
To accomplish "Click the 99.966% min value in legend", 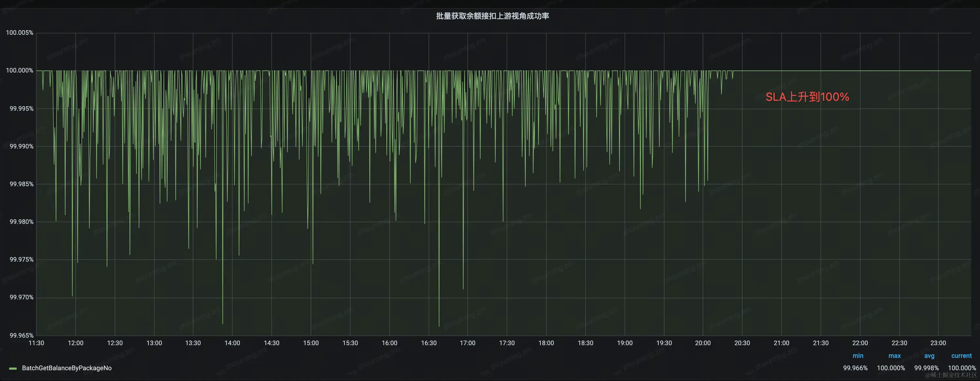I will click(855, 368).
